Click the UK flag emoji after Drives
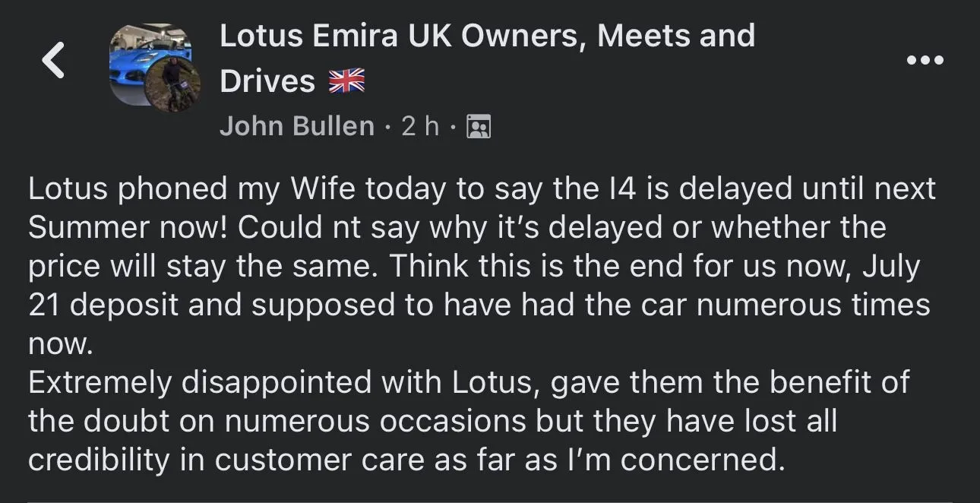The image size is (980, 503). coord(346,81)
